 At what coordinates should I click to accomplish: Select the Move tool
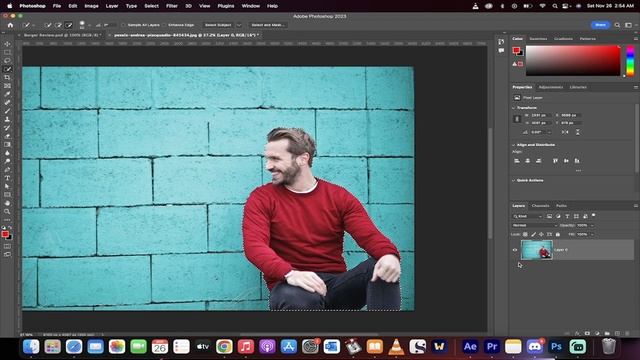tap(7, 44)
